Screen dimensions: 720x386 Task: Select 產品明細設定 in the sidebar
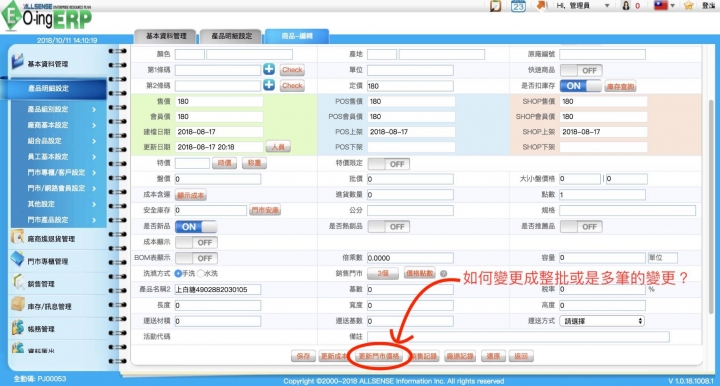(x=54, y=88)
